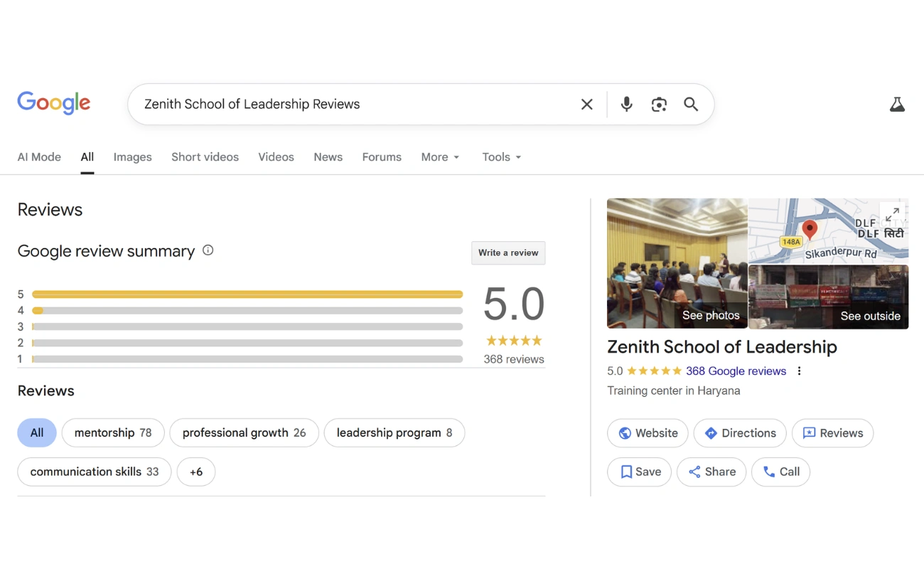924x569 pixels.
Task: Call Zenith School of Leadership
Action: (x=780, y=472)
